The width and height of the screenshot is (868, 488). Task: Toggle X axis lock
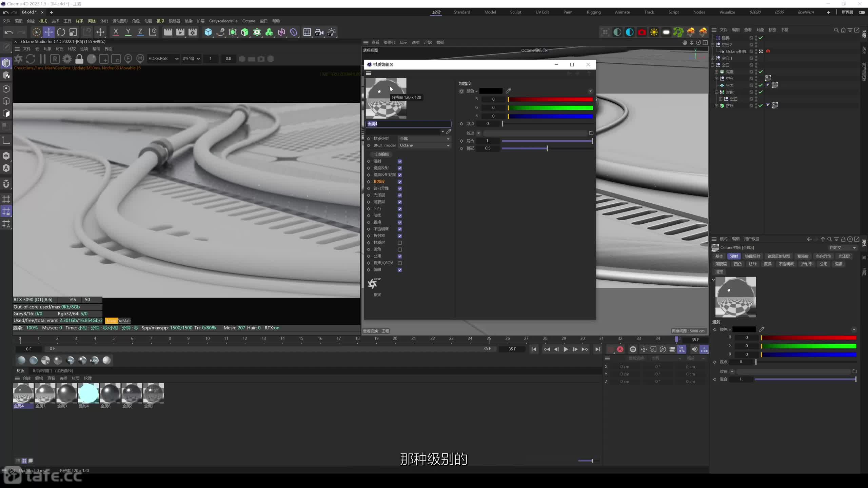click(116, 32)
